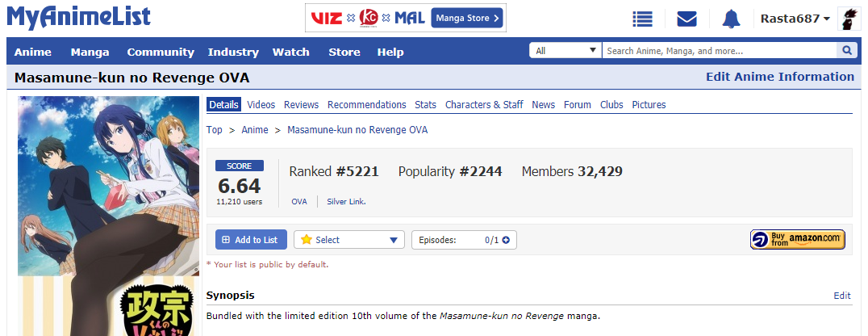
Task: Switch to the Forum tab
Action: (578, 104)
